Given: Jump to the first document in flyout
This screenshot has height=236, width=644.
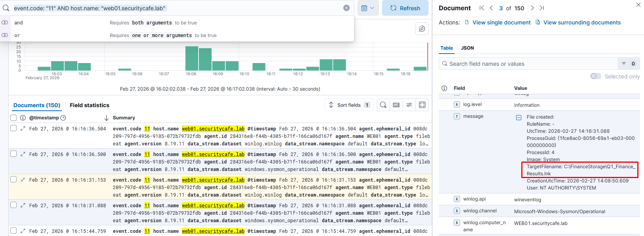Looking at the screenshot, I should [481, 8].
